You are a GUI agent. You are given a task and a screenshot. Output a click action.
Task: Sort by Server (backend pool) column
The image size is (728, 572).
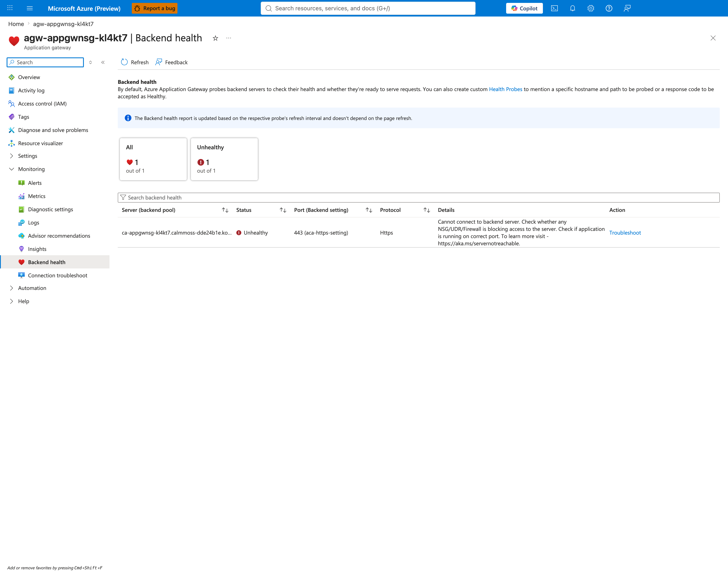(225, 210)
